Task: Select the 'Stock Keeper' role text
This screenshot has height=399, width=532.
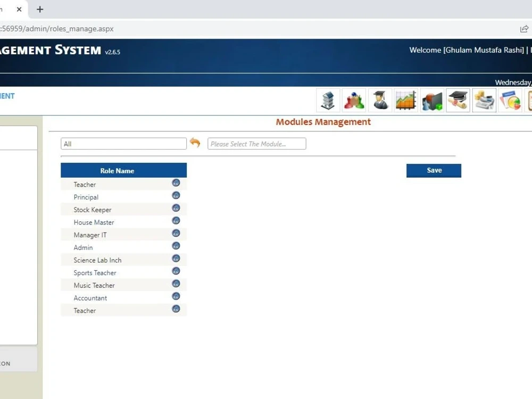Action: (x=92, y=210)
